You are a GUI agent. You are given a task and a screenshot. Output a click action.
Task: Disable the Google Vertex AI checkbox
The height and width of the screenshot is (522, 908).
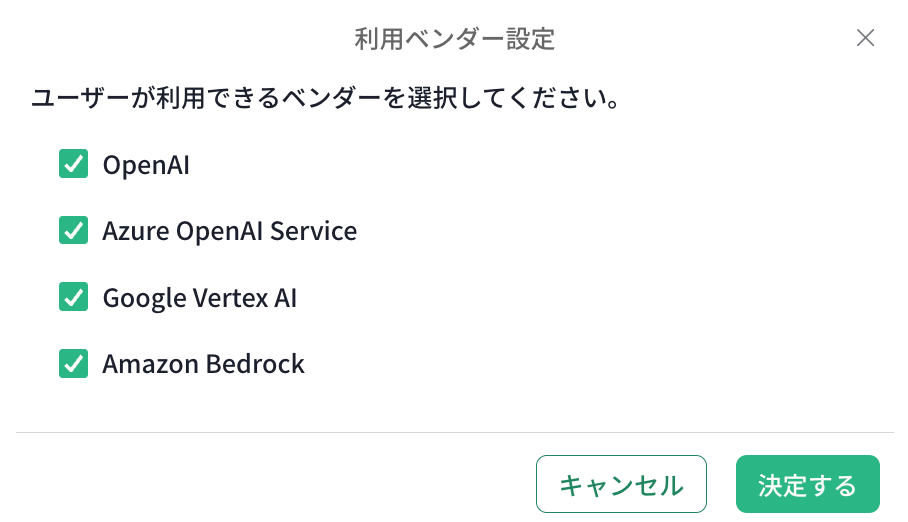coord(74,297)
